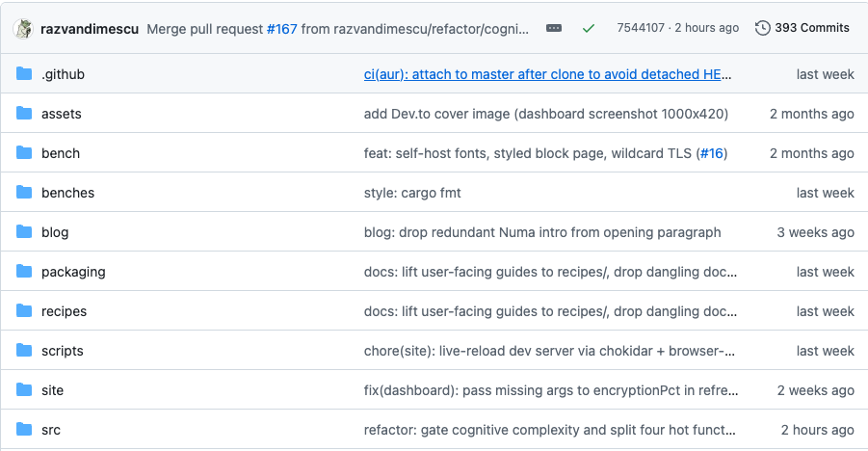
Task: Open the assets folder
Action: point(62,114)
